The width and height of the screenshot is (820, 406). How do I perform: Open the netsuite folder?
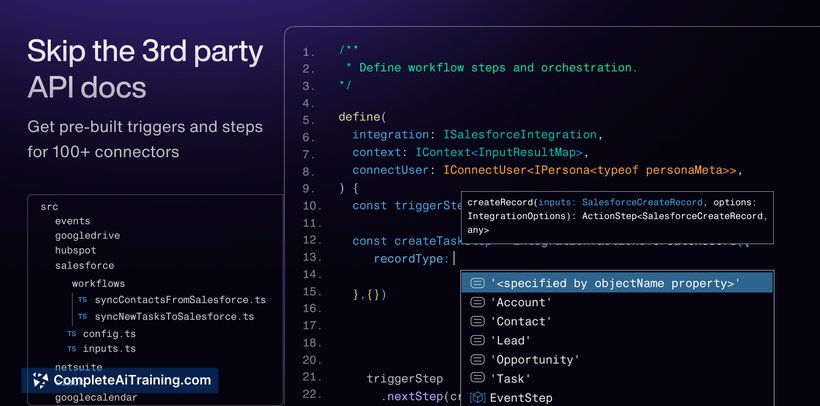click(78, 367)
